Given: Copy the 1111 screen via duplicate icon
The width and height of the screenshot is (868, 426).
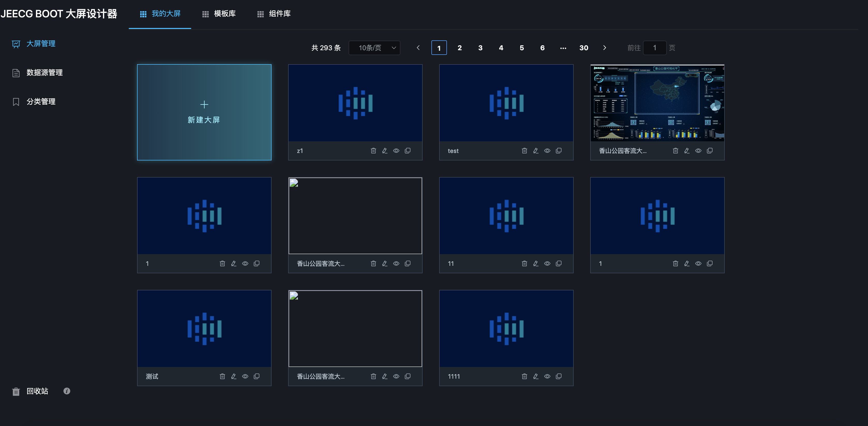Looking at the screenshot, I should click(x=558, y=376).
